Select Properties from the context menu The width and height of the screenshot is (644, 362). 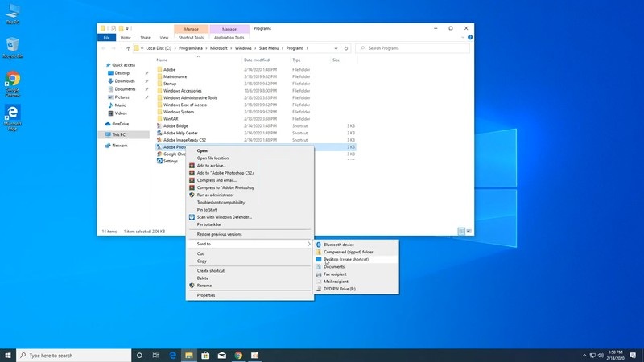[206, 295]
